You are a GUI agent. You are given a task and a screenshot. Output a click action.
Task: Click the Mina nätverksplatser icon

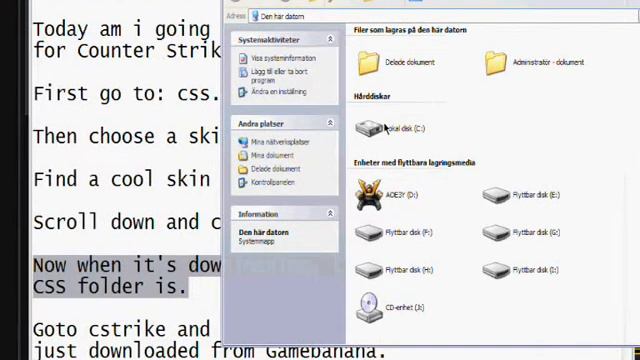click(243, 142)
